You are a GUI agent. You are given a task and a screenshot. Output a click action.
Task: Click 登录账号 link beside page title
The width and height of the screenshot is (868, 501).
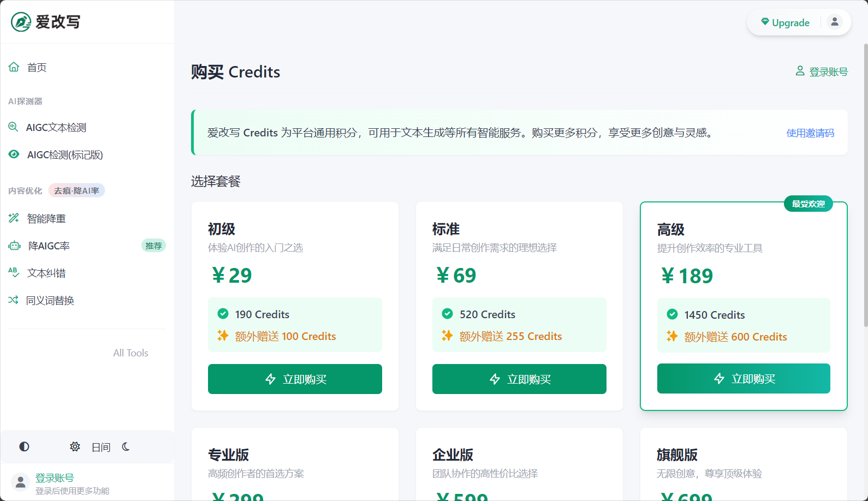coord(828,71)
